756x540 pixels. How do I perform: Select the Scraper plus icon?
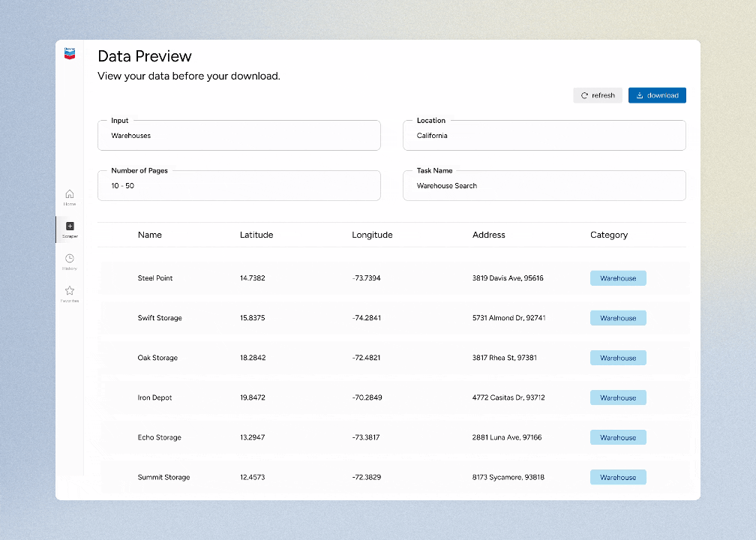tap(70, 226)
